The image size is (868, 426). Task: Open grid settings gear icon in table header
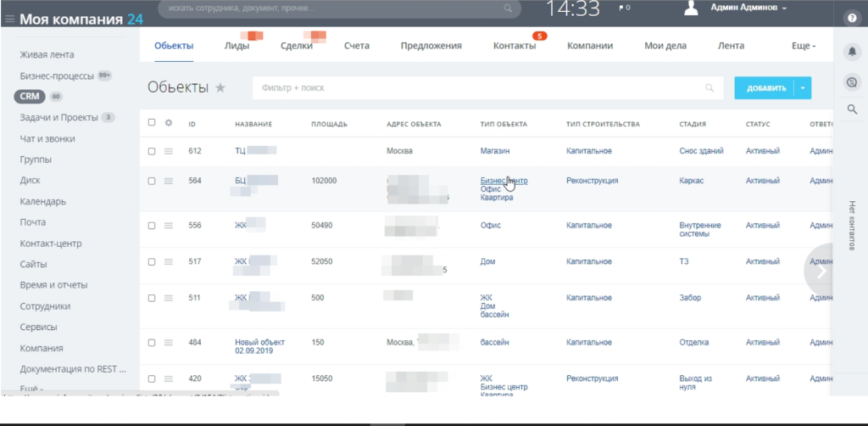(169, 123)
